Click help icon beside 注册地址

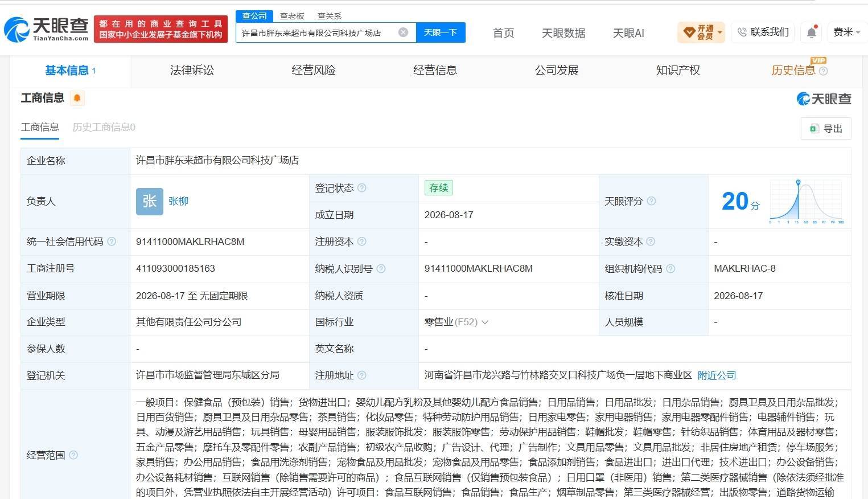point(362,375)
